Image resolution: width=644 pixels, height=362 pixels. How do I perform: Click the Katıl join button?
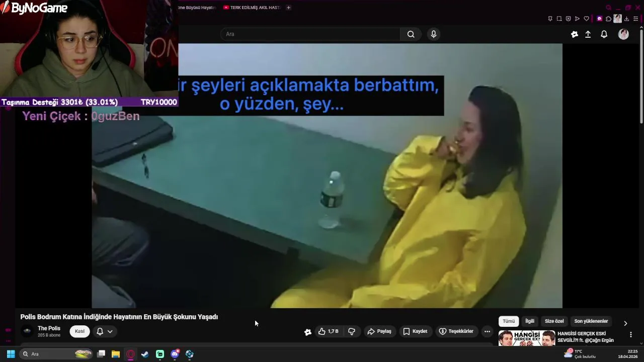click(79, 331)
